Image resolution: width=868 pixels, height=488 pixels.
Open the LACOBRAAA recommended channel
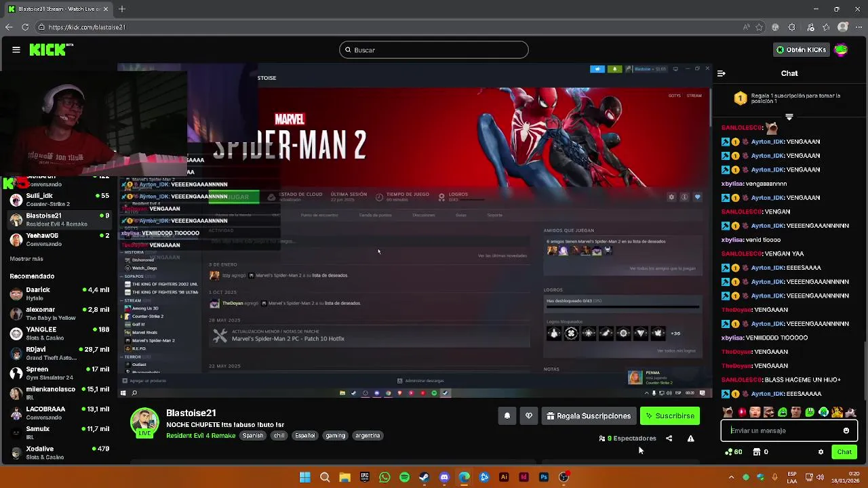(x=59, y=413)
